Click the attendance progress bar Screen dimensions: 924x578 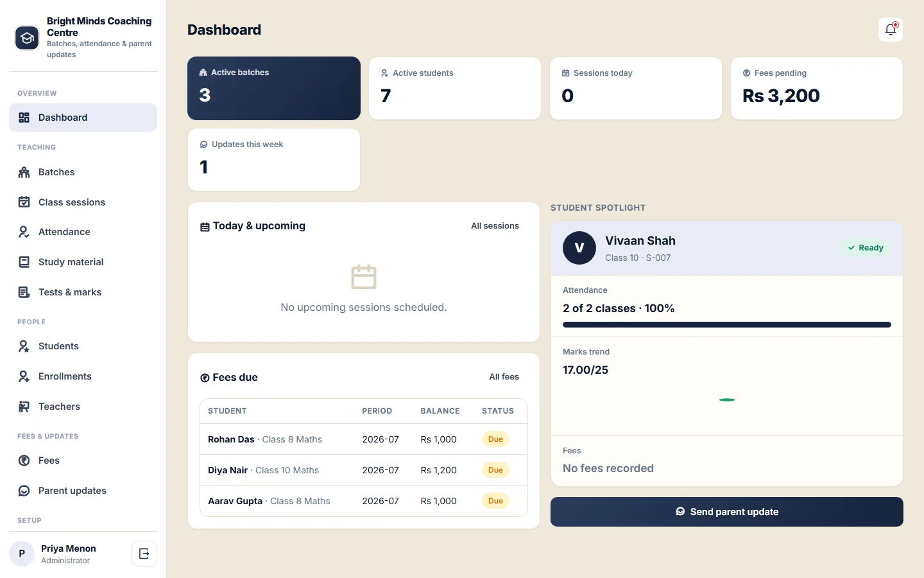(727, 325)
